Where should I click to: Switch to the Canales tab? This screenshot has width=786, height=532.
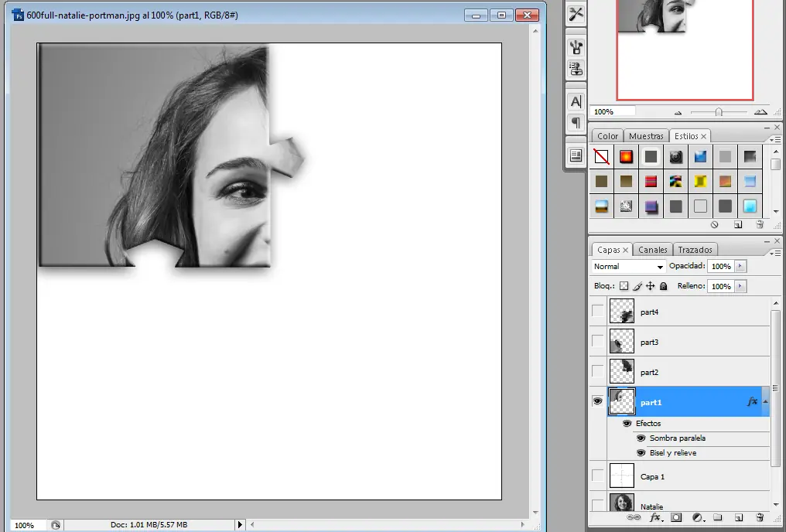tap(652, 249)
